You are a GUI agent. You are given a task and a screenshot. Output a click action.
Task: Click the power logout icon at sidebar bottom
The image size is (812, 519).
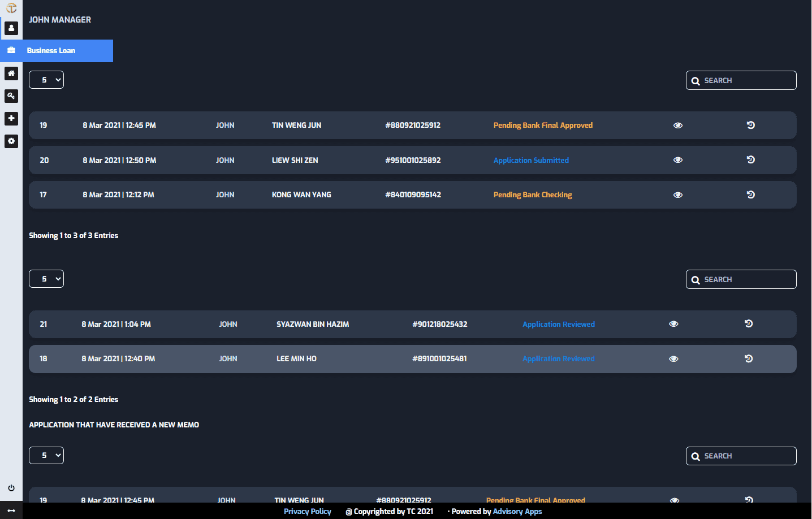tap(11, 488)
